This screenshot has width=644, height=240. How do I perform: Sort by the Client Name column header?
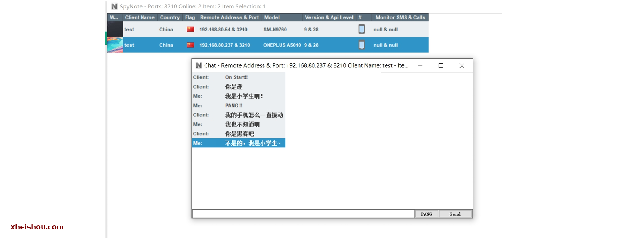point(140,17)
